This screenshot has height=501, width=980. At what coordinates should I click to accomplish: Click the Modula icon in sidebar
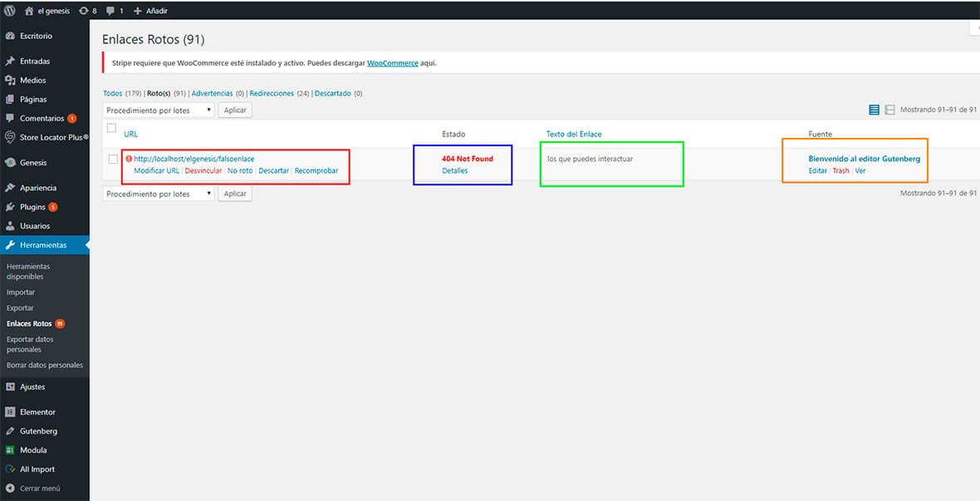tap(10, 449)
